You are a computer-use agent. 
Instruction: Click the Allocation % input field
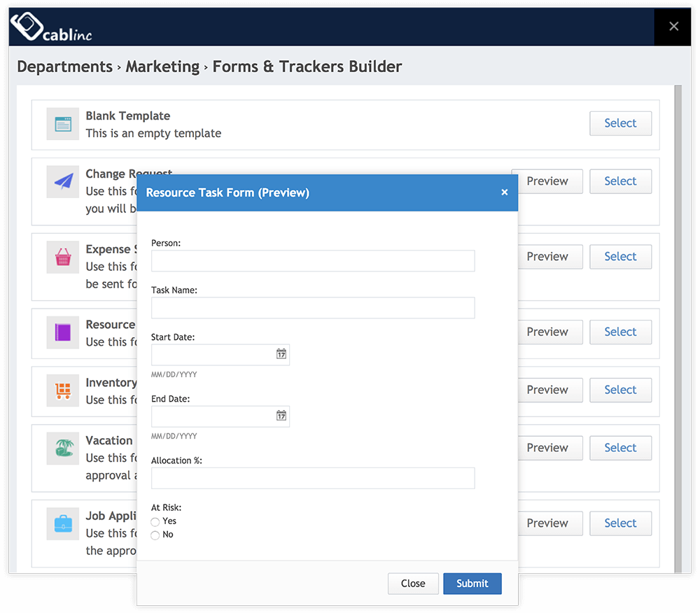coord(312,478)
